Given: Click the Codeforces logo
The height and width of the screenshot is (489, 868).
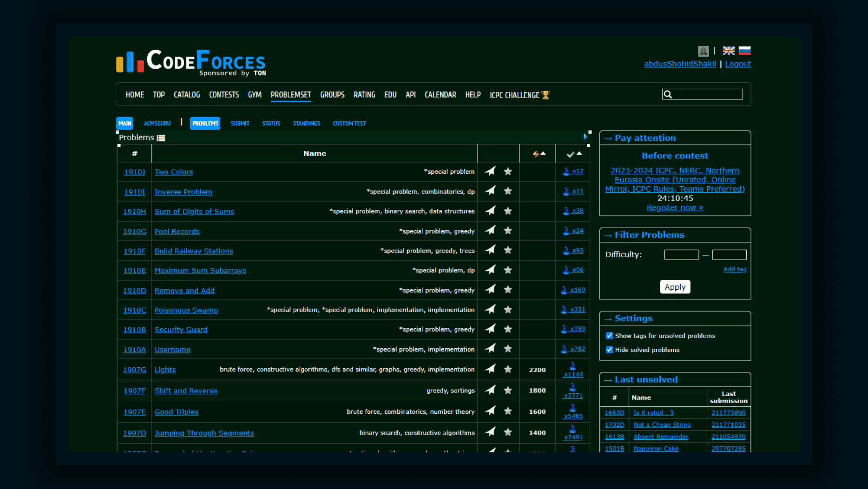Looking at the screenshot, I should click(x=191, y=62).
